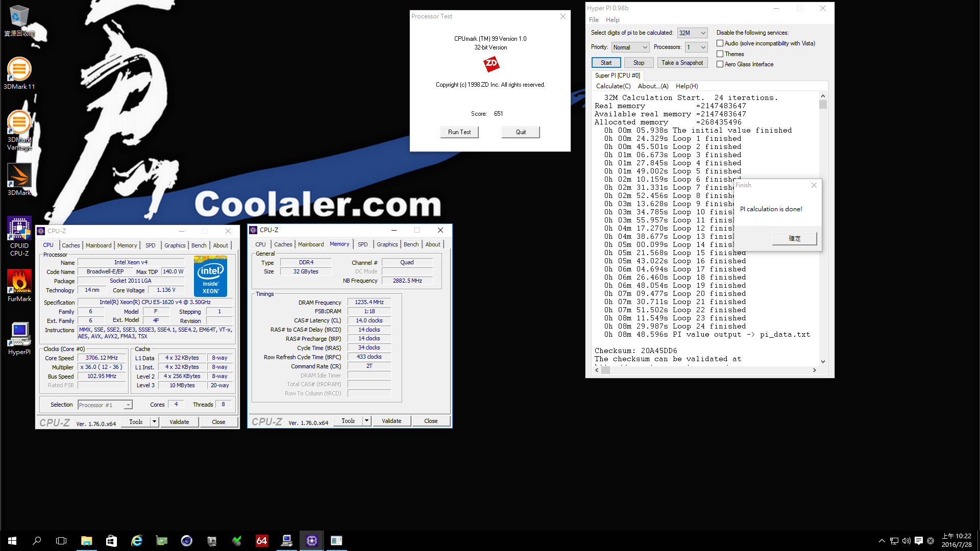980x551 pixels.
Task: Toggle the Aero Glass Interface checkbox
Action: pos(720,64)
